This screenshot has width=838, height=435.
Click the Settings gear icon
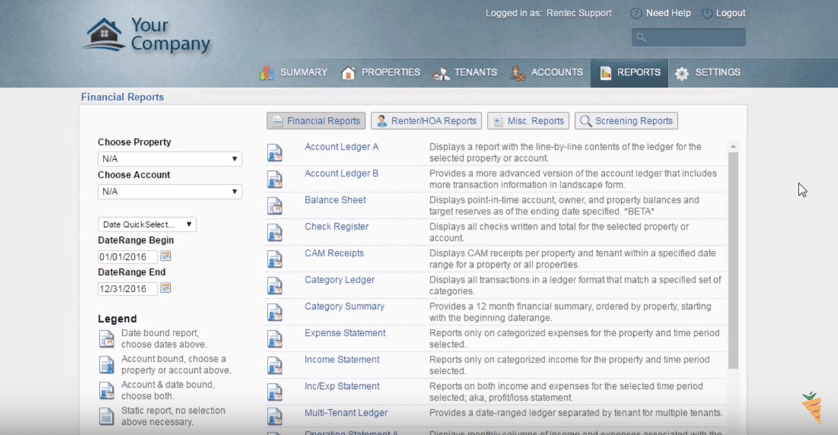tap(681, 73)
